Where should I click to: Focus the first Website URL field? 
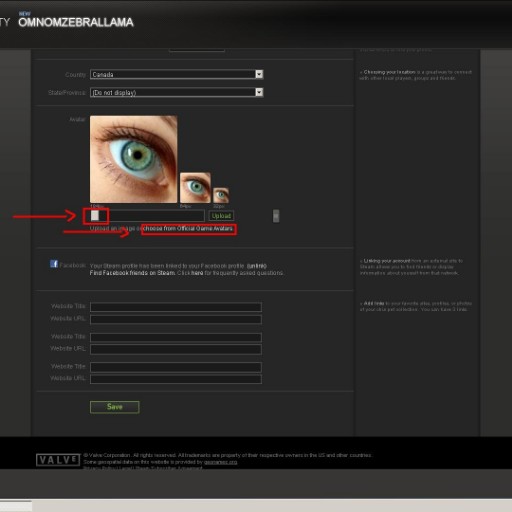tap(176, 320)
